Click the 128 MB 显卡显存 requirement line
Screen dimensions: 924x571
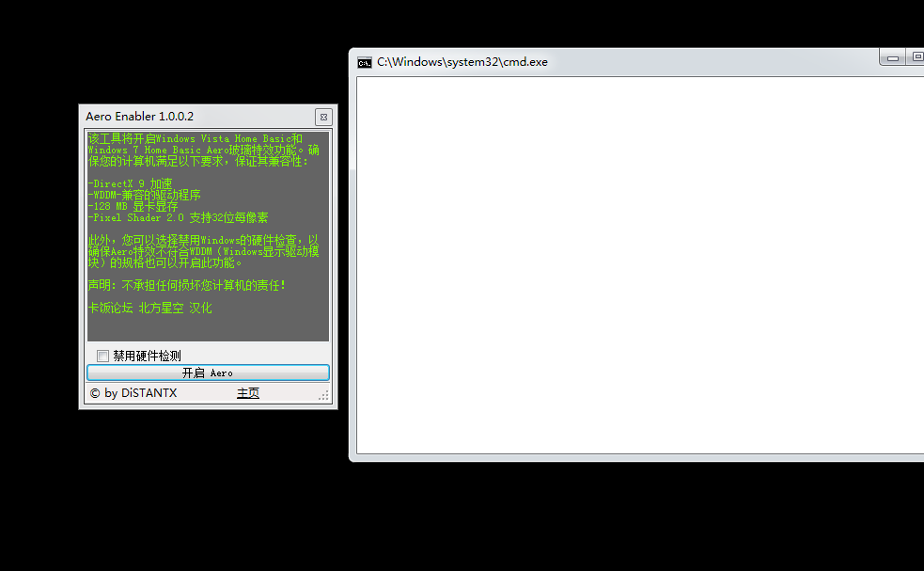(x=133, y=206)
